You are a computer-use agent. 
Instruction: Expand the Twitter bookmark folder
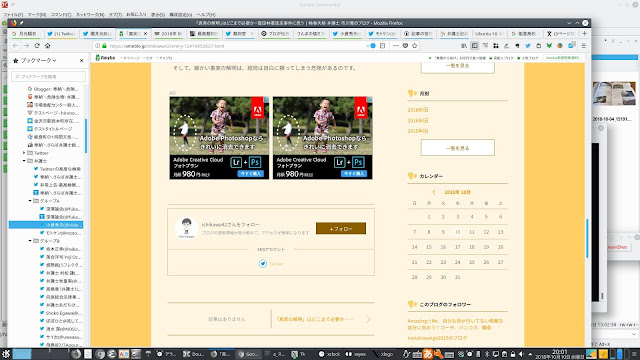click(x=24, y=153)
